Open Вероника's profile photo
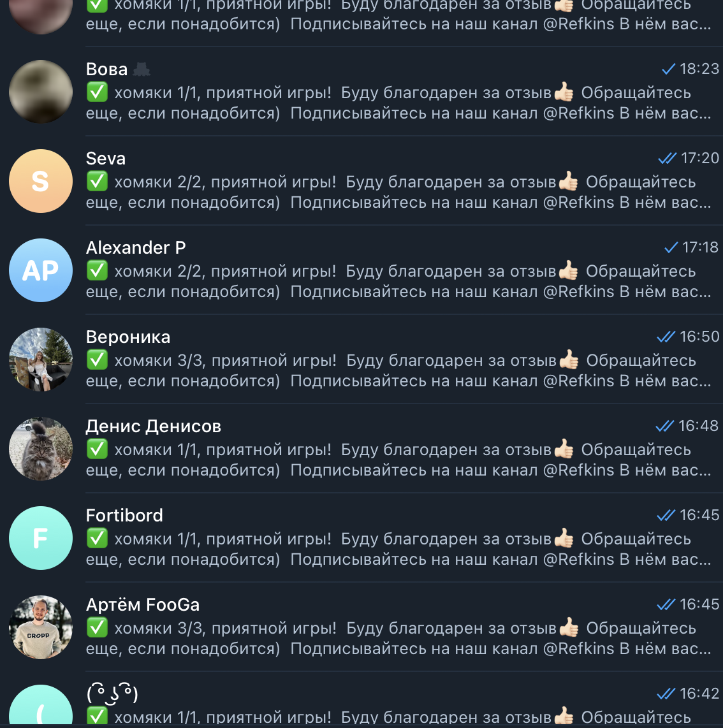This screenshot has width=723, height=728. pos(41,360)
